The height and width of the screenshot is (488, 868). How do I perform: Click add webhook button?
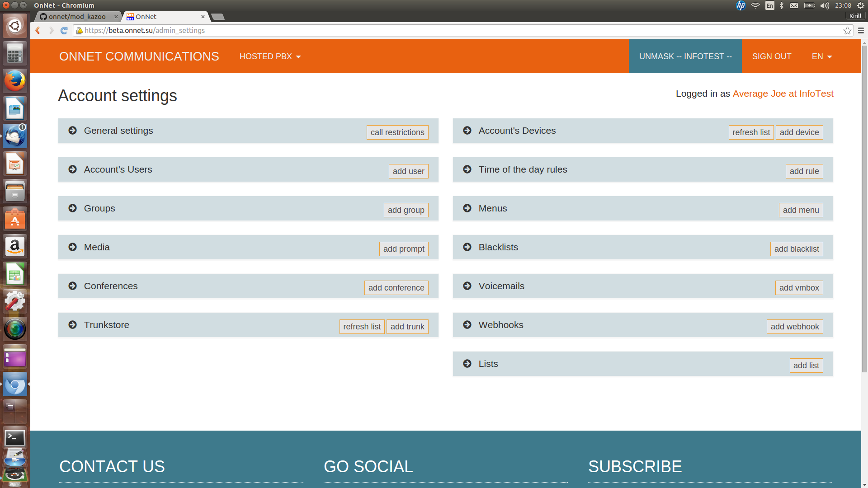click(795, 326)
